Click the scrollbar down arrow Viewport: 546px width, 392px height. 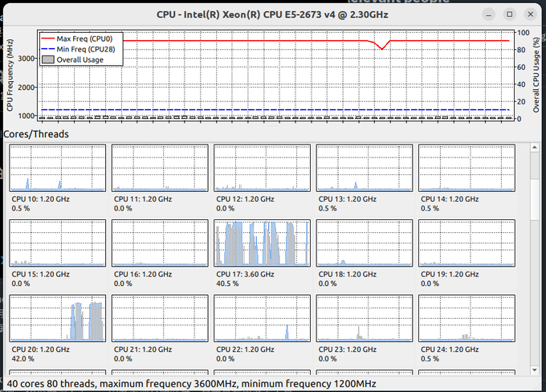[535, 370]
